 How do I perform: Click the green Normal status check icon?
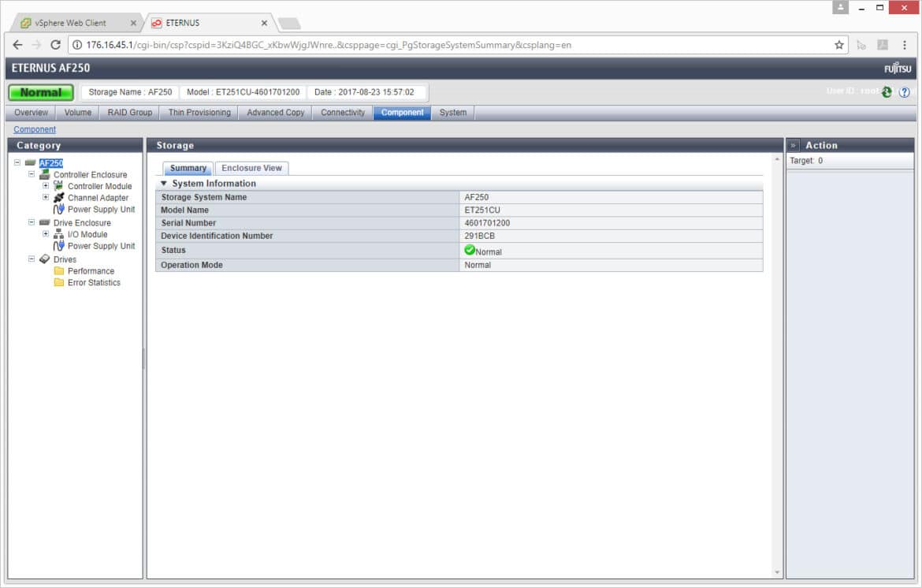pos(469,250)
